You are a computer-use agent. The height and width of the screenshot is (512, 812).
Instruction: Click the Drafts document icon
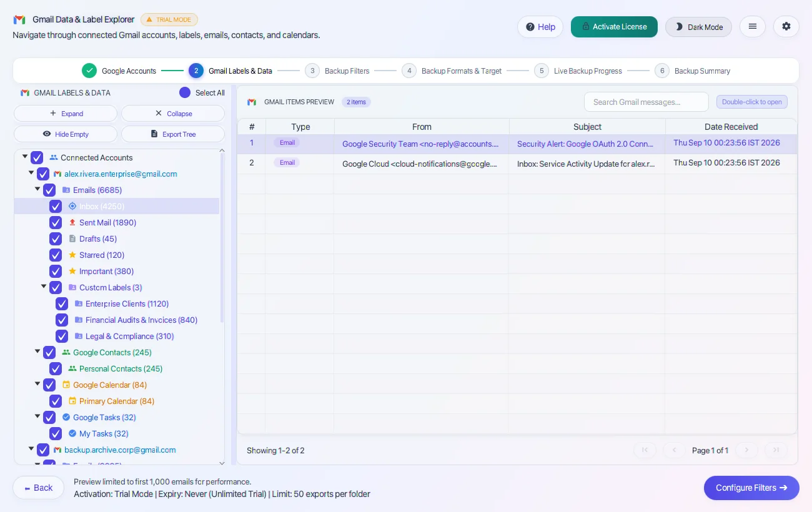[72, 239]
